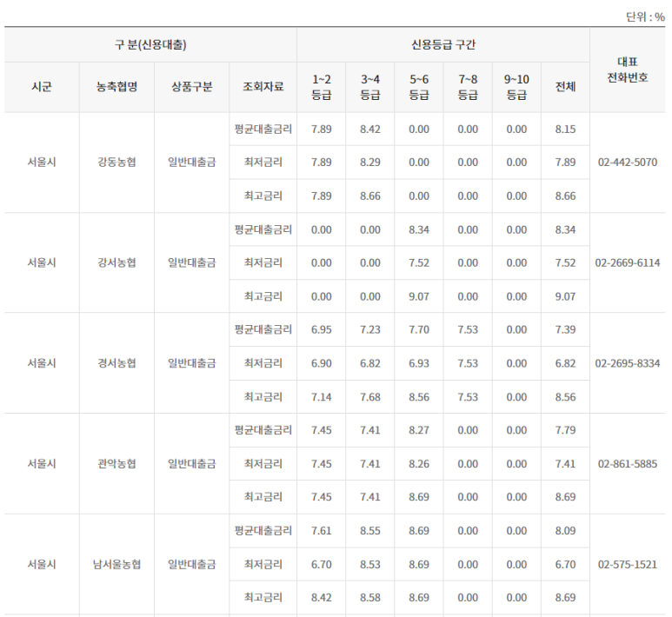Click 경서농협 평균대출금리 value 7.70
The width and height of the screenshot is (672, 617).
[x=419, y=329]
